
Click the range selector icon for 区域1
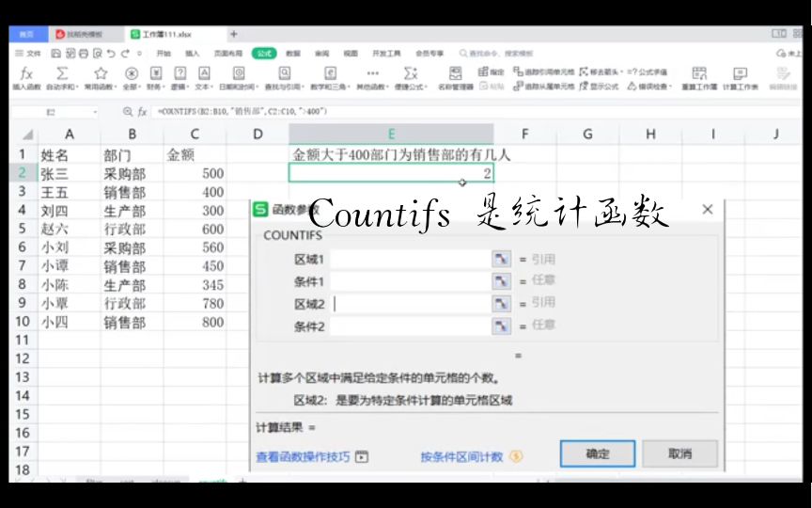[x=501, y=260]
